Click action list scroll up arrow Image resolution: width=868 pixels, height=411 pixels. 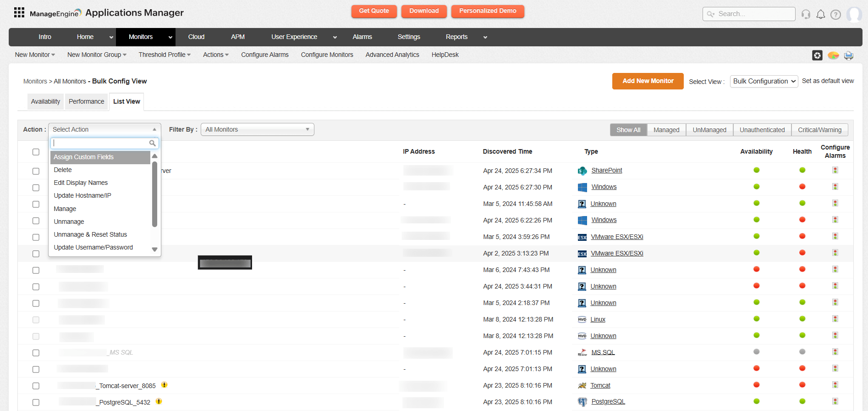tap(154, 156)
